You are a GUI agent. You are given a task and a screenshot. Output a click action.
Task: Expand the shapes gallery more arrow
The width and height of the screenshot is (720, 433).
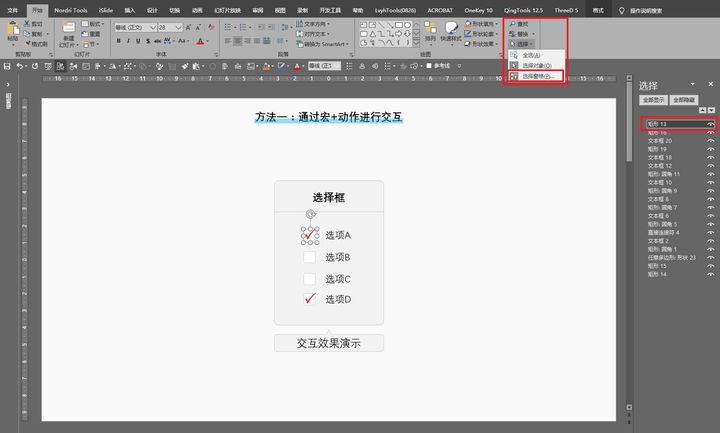point(416,43)
